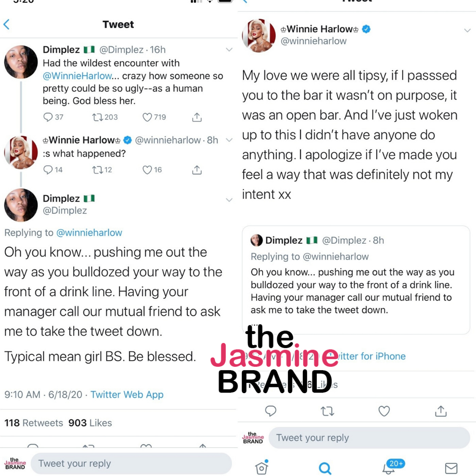Image resolution: width=476 pixels, height=476 pixels.
Task: Open Winnie Harlow's large profile photo
Action: point(259,35)
